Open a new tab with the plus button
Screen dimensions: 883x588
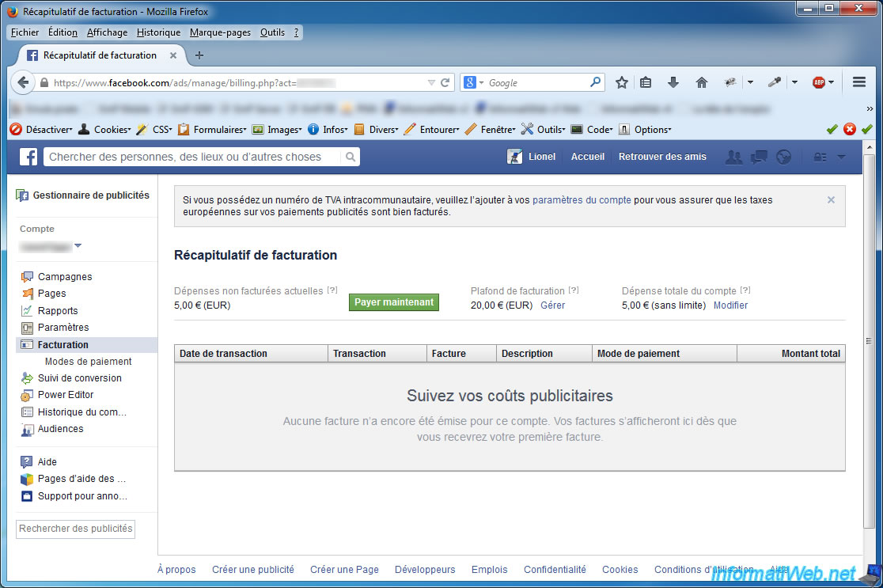click(199, 55)
